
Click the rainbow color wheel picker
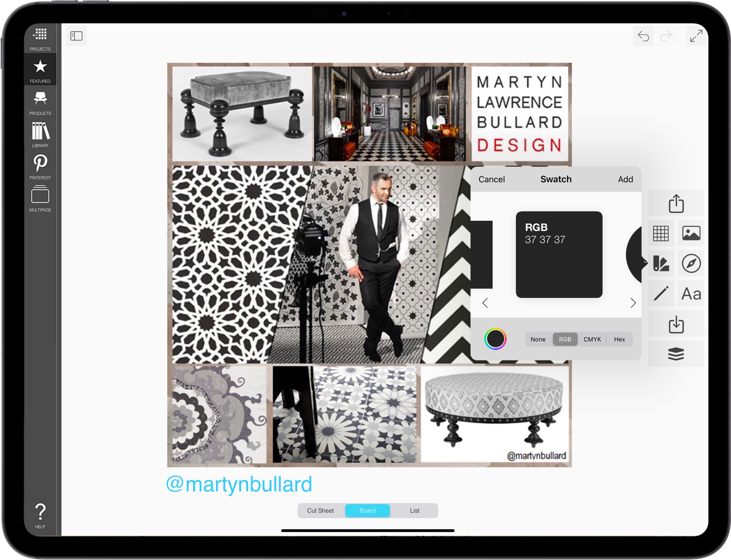(496, 339)
